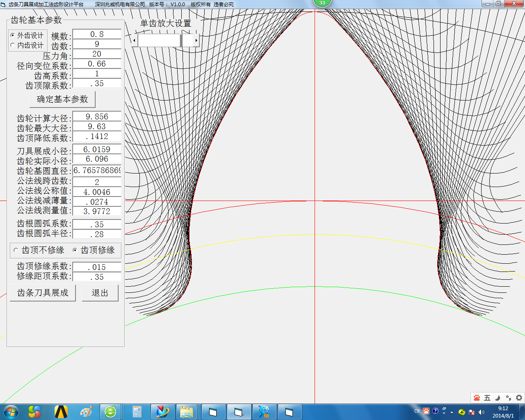
Task: Click the volume speaker tray icon
Action: (x=482, y=412)
